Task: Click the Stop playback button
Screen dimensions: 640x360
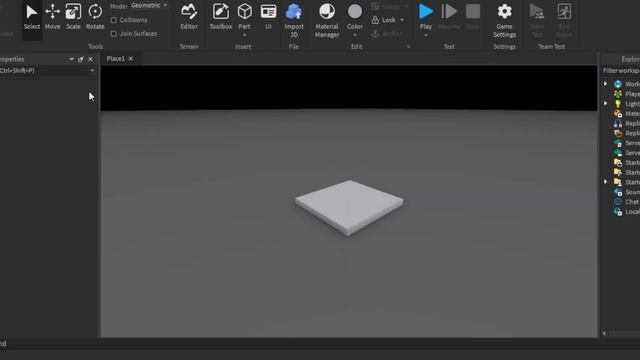Action: (x=473, y=17)
